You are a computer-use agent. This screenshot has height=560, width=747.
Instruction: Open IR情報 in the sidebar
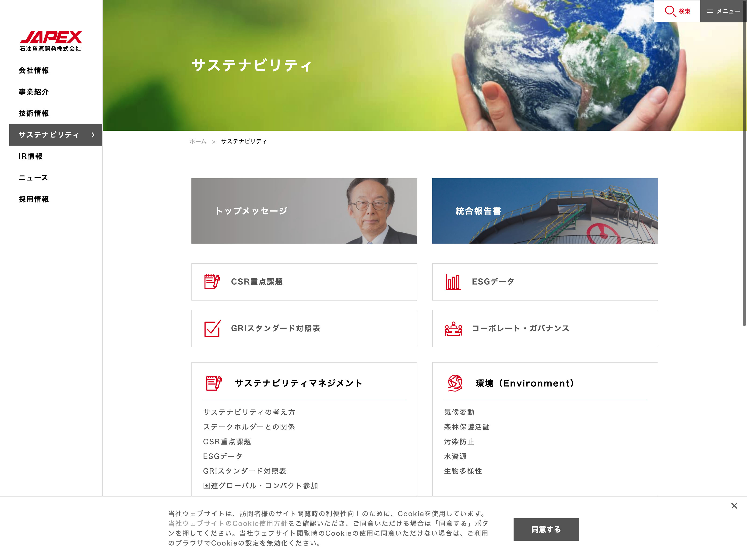30,156
